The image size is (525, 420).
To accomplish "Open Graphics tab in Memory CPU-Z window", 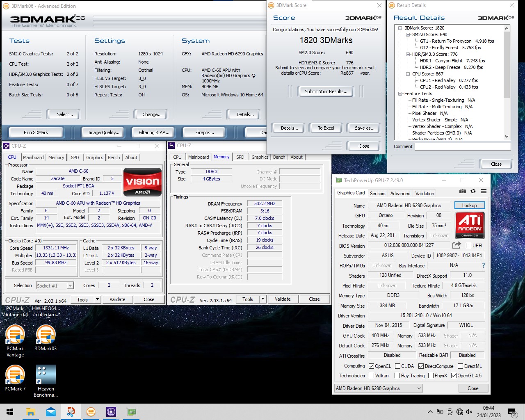I will tap(260, 157).
